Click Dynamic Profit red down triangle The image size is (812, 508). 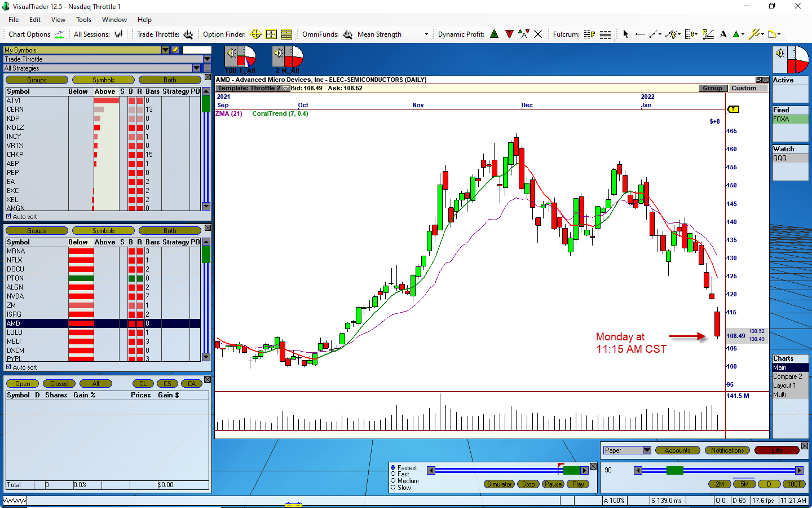point(509,34)
